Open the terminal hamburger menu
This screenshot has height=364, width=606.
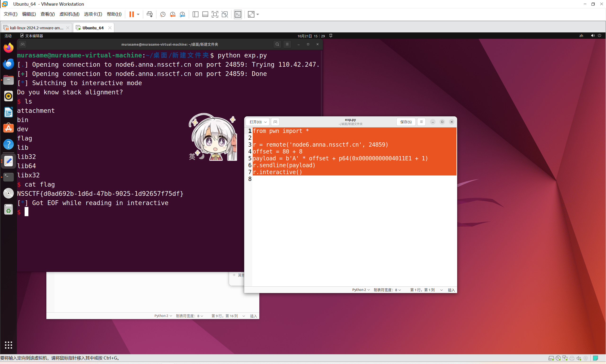(x=287, y=44)
